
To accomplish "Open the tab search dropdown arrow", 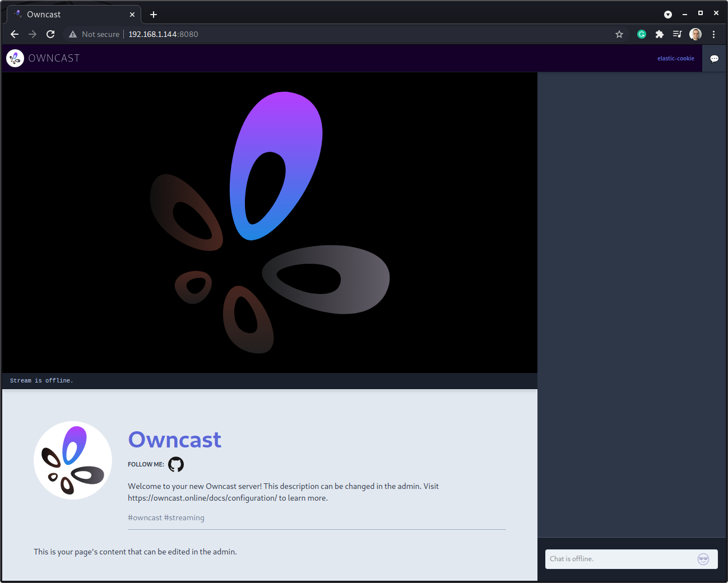I will (x=668, y=15).
